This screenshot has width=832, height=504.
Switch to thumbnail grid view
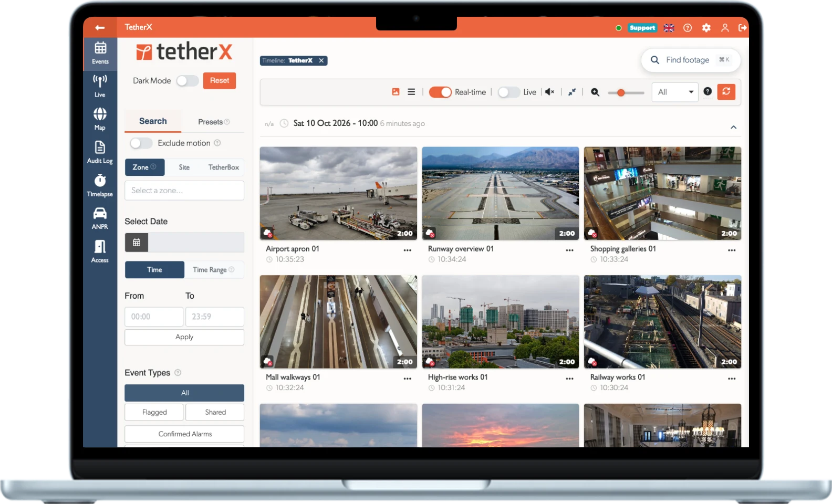[396, 92]
